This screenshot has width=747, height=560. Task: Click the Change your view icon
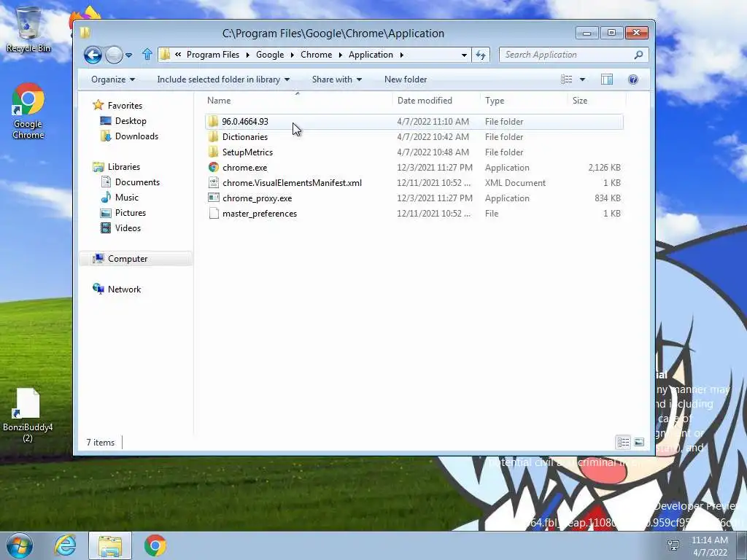click(566, 79)
